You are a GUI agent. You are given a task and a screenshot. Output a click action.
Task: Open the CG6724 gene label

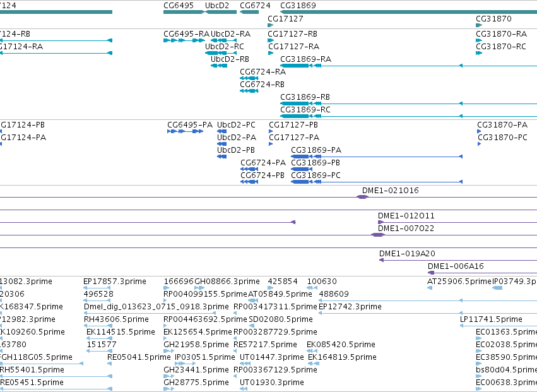click(255, 6)
